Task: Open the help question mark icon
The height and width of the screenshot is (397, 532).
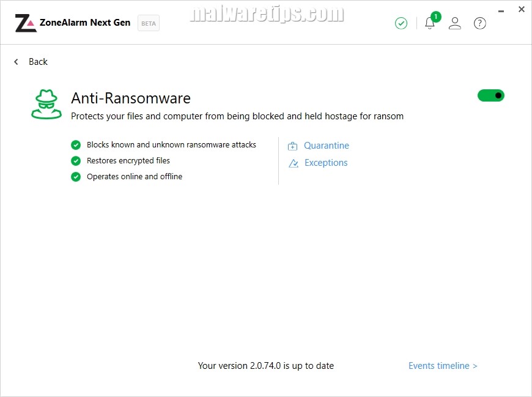Action: (x=480, y=23)
